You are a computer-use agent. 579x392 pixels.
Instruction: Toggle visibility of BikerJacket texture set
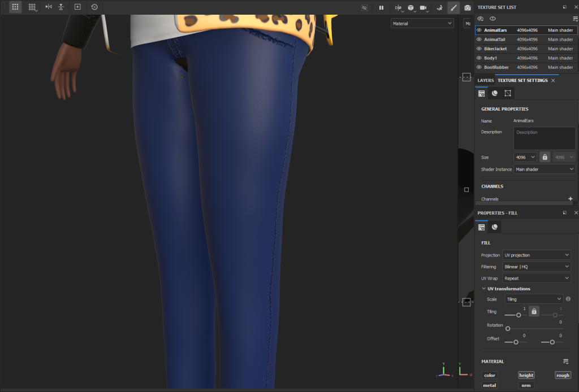tap(479, 49)
